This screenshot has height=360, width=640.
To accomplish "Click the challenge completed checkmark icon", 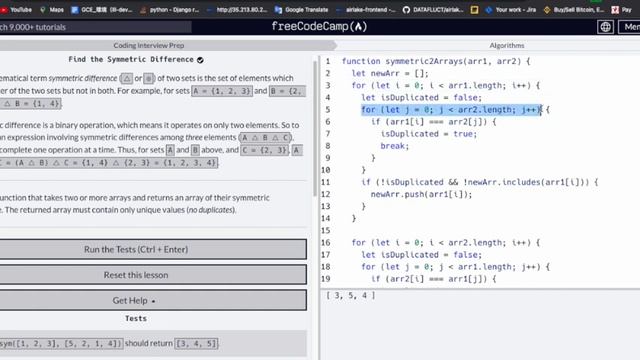I will 200,60.
